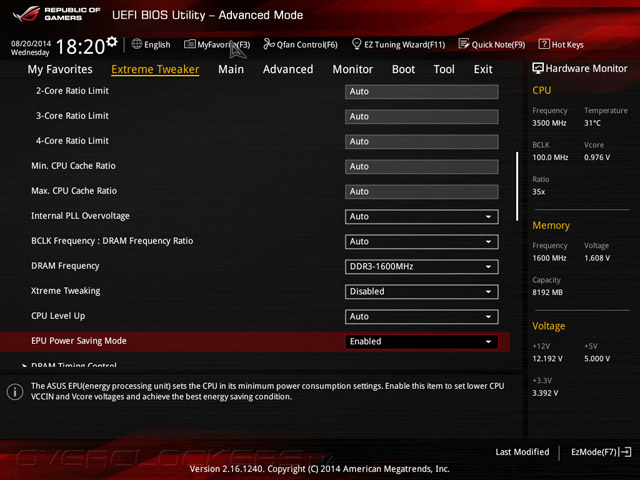Click the 18:20 clock time
640x480 pixels.
point(80,47)
